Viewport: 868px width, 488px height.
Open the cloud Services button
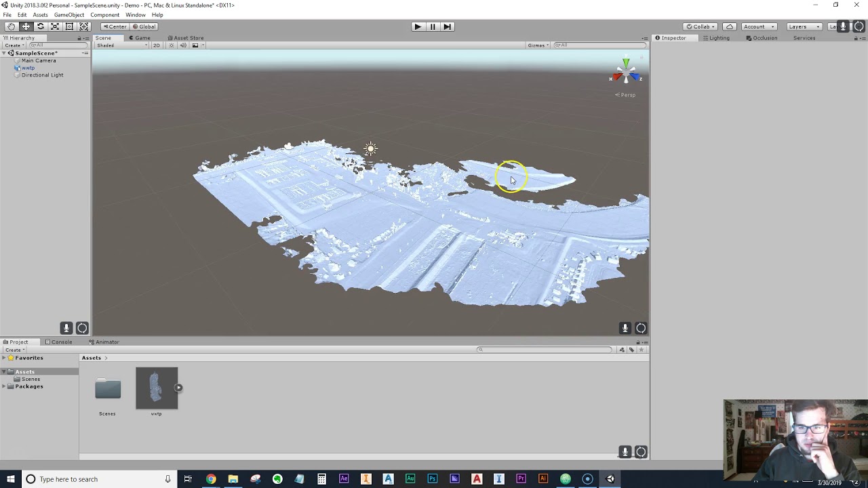click(x=730, y=26)
